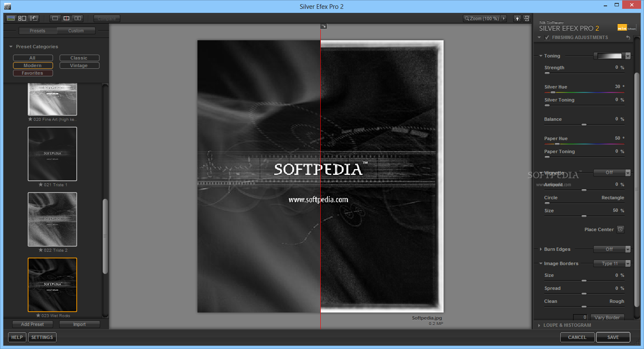
Task: Select the Favorites preset category
Action: click(33, 73)
